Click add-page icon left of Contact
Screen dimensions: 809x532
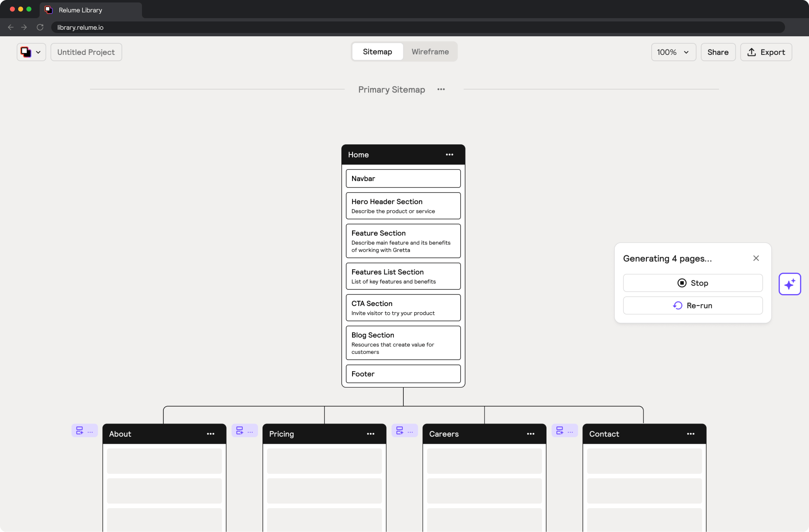[x=560, y=431]
